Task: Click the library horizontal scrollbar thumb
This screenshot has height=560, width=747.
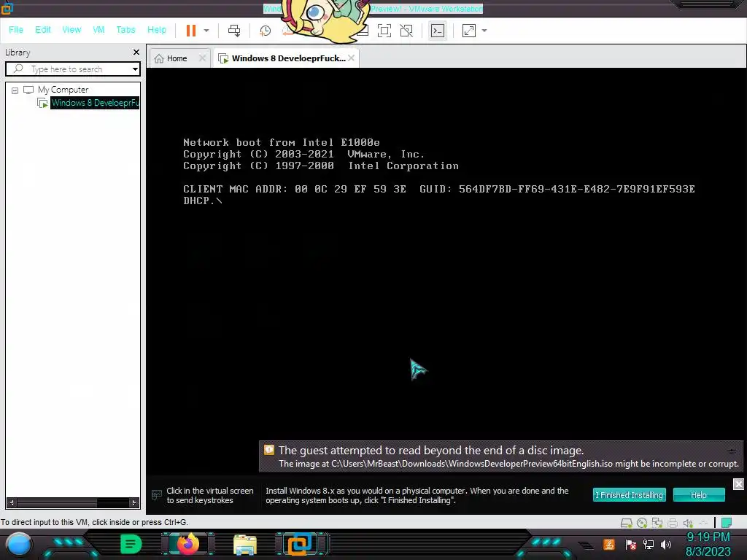Action: [57, 502]
